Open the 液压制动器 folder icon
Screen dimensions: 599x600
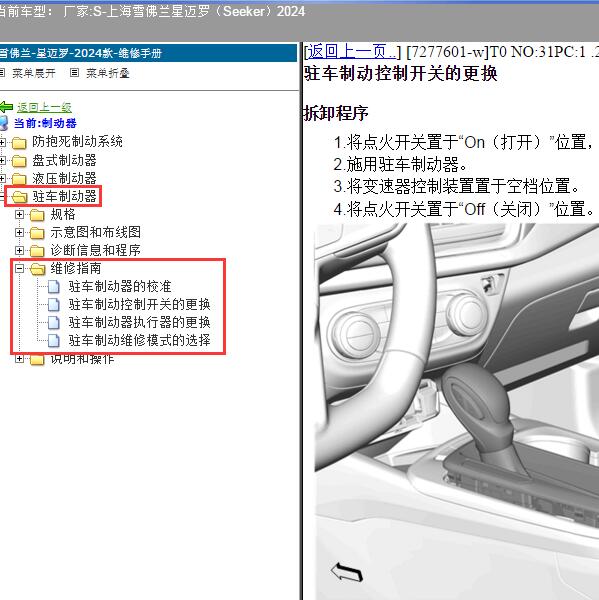tap(19, 179)
